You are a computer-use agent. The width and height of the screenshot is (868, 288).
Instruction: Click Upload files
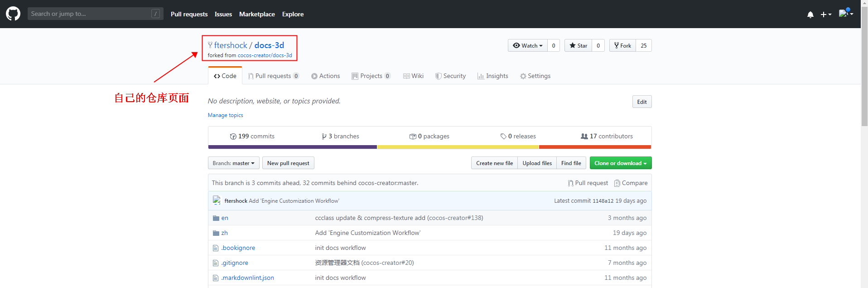(x=537, y=163)
